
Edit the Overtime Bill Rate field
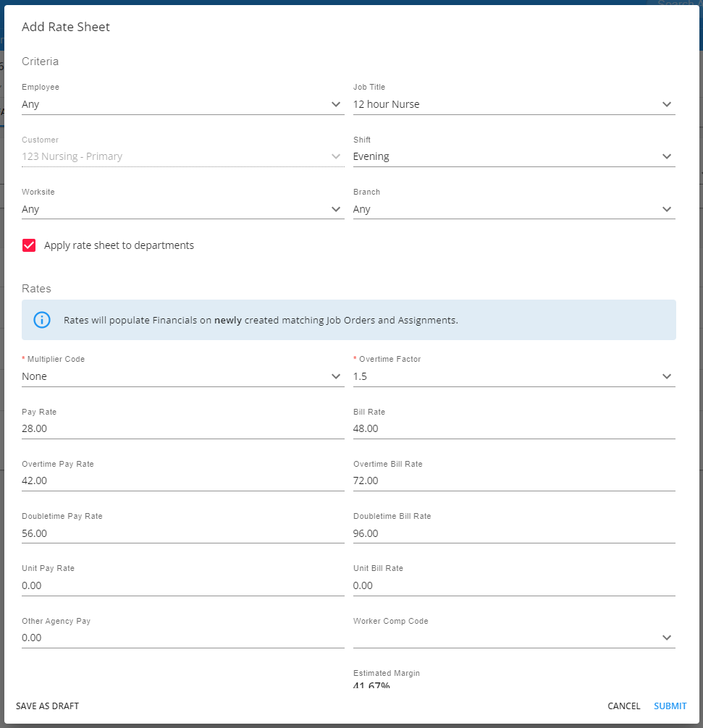click(x=513, y=481)
